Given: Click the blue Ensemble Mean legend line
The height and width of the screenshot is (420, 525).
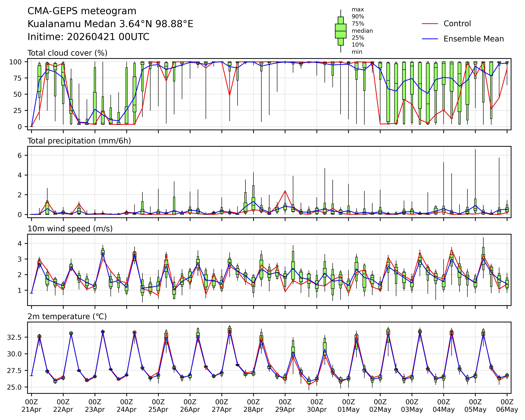Looking at the screenshot, I should click(x=430, y=39).
